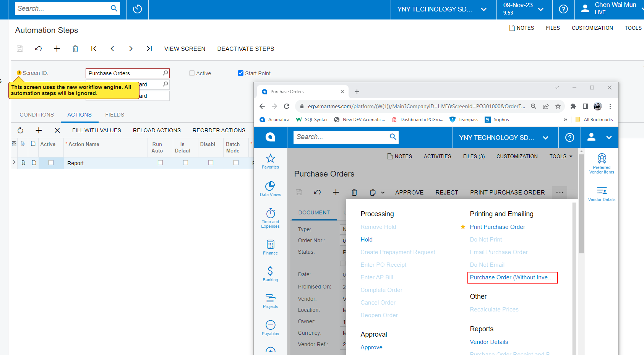The height and width of the screenshot is (355, 644).
Task: Click DEACTIVATE STEPS button
Action: [246, 49]
